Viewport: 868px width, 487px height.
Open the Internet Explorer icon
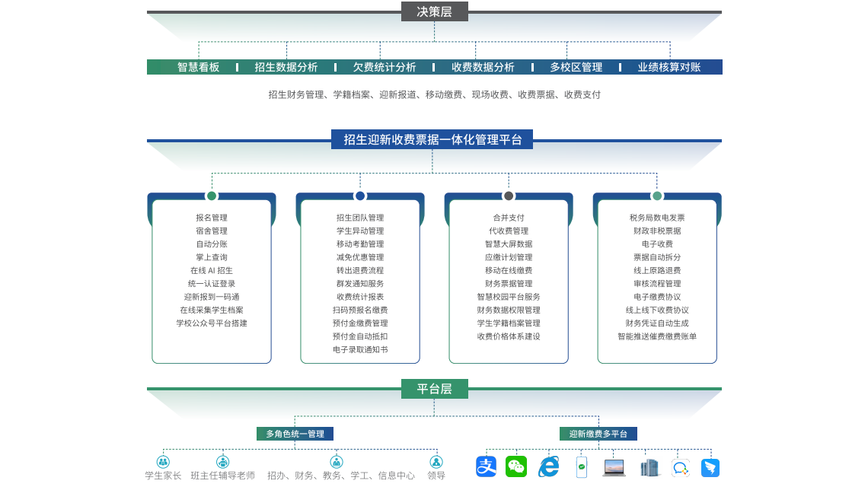pos(548,466)
